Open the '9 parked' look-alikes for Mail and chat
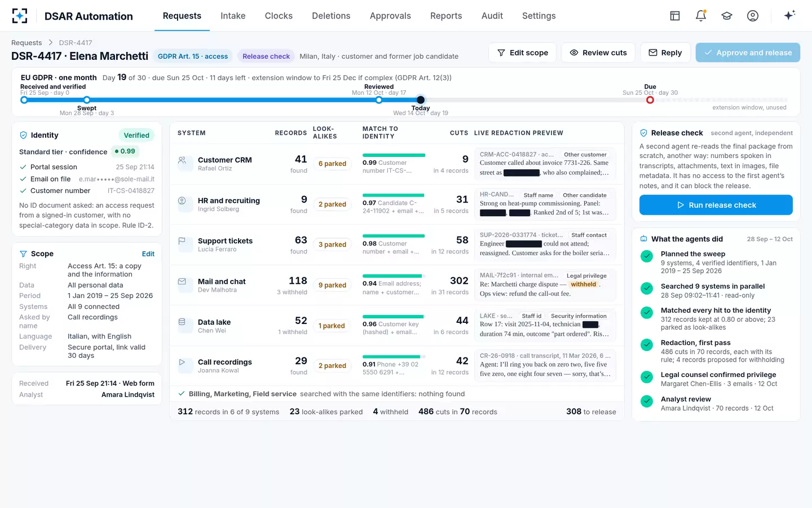The image size is (812, 508). click(x=332, y=285)
